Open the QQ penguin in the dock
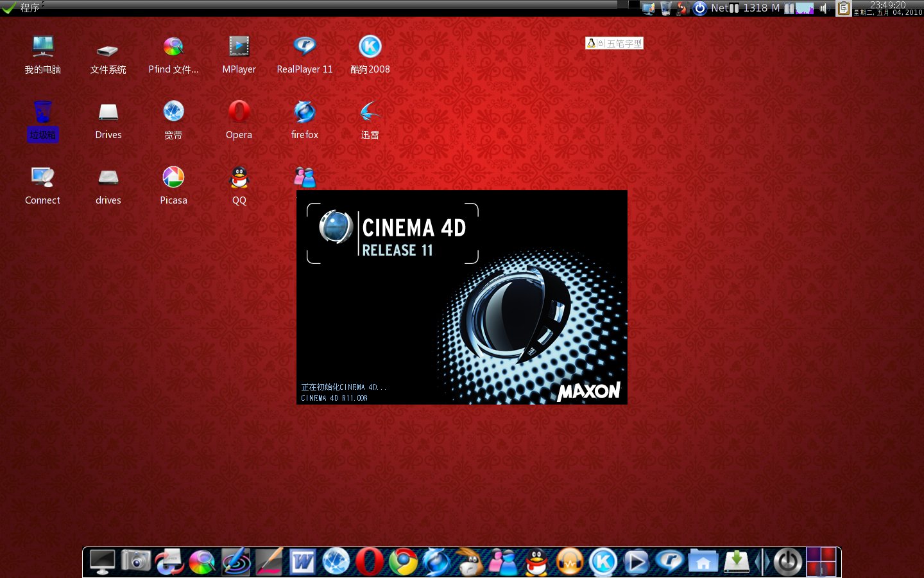This screenshot has height=578, width=924. (536, 563)
